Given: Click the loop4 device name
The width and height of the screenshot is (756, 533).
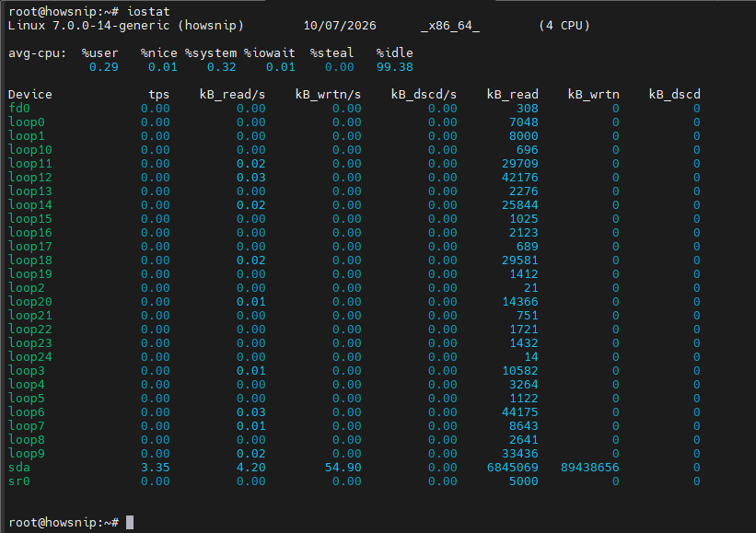Looking at the screenshot, I should 27,385.
